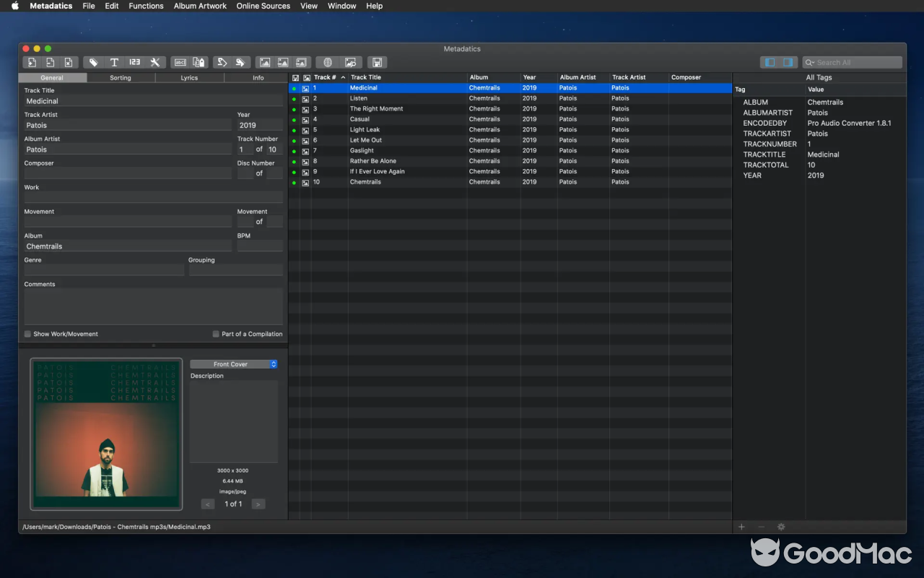The width and height of the screenshot is (924, 578).
Task: Switch to the Lyrics tab
Action: (x=189, y=77)
